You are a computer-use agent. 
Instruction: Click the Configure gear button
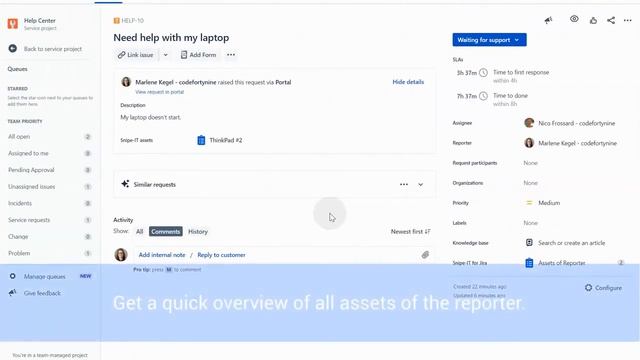603,288
